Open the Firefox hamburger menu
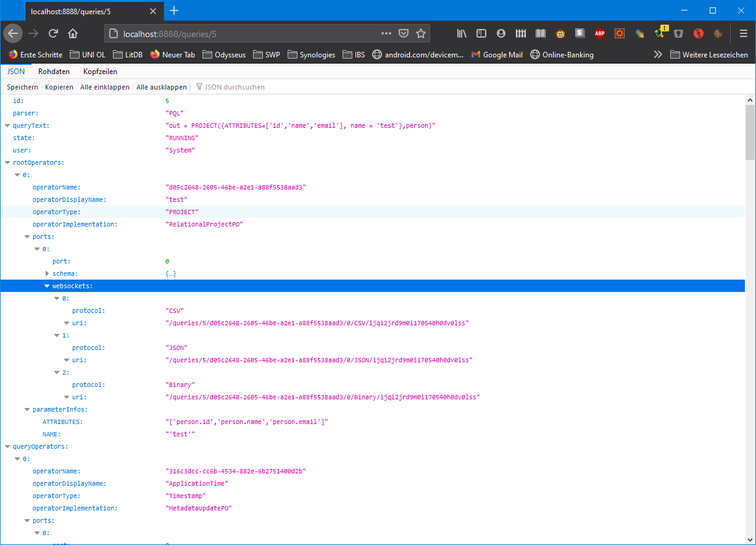Image resolution: width=756 pixels, height=545 pixels. click(x=743, y=33)
